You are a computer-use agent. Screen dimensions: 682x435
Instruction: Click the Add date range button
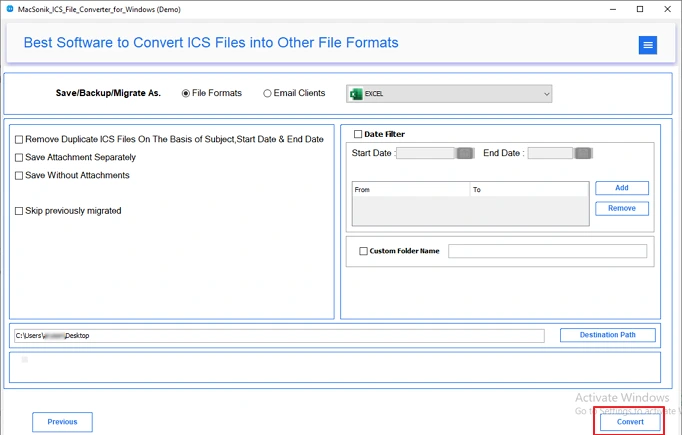pos(622,188)
